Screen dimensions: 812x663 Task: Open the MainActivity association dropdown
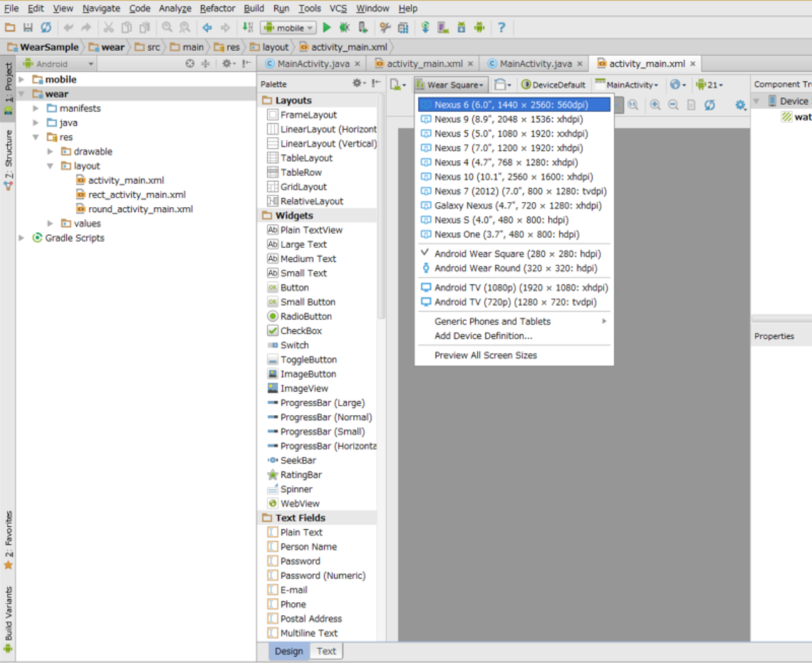point(627,85)
